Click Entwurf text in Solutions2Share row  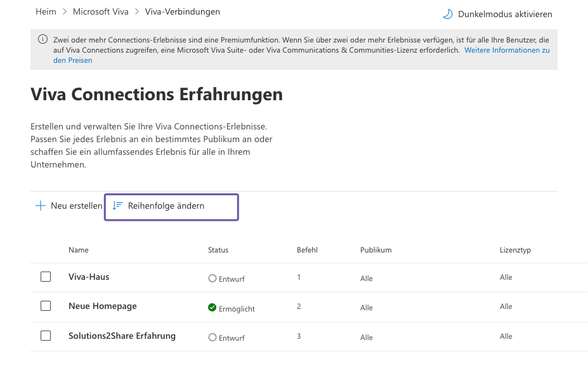232,338
